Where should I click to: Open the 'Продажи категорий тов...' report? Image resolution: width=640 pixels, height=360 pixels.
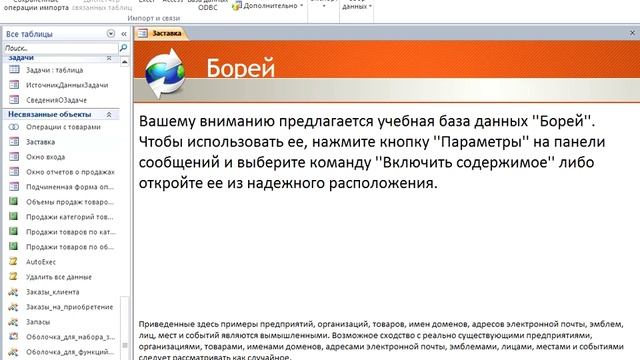tap(70, 217)
